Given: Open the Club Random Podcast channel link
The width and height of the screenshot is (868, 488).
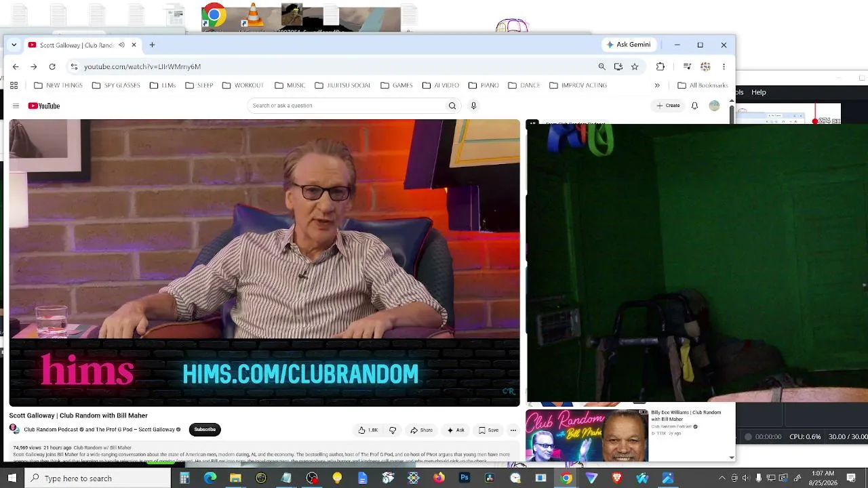Looking at the screenshot, I should click(51, 430).
